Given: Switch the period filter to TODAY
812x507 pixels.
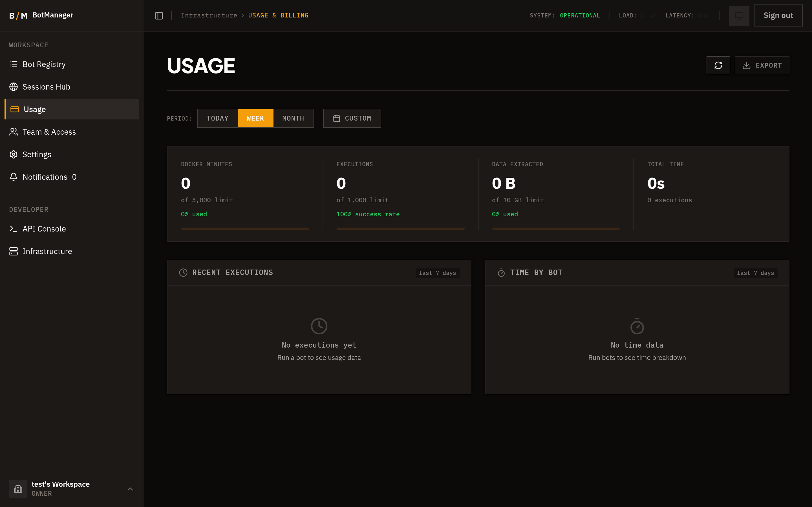Looking at the screenshot, I should [x=217, y=118].
